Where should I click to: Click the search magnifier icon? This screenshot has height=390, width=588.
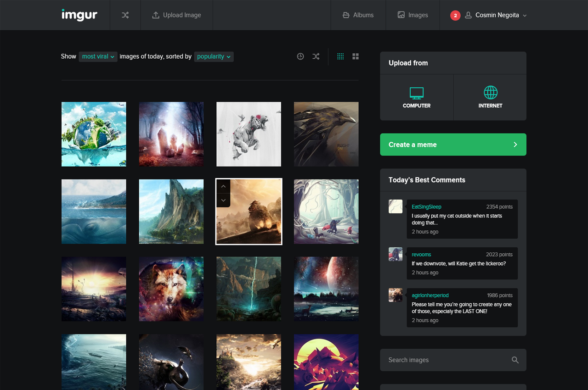click(515, 360)
